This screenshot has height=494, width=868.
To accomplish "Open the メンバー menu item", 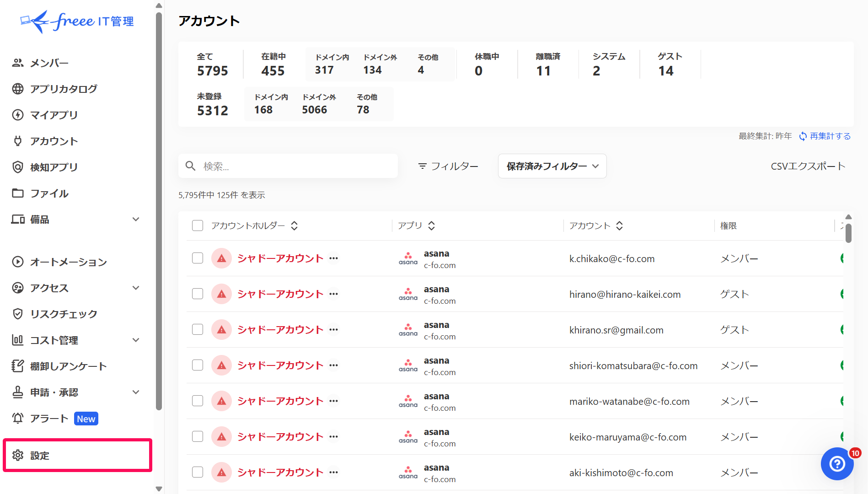I will point(49,63).
